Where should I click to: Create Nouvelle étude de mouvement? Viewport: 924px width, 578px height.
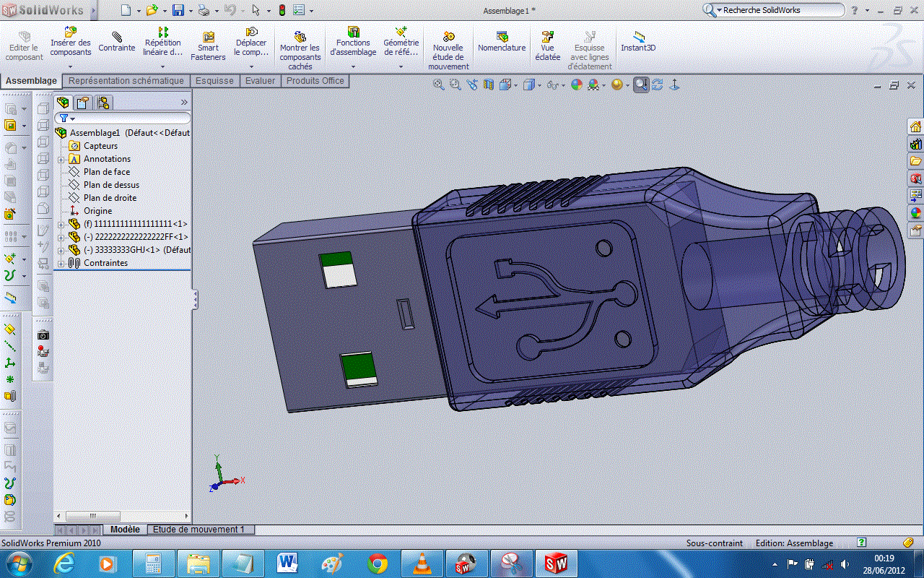(448, 51)
